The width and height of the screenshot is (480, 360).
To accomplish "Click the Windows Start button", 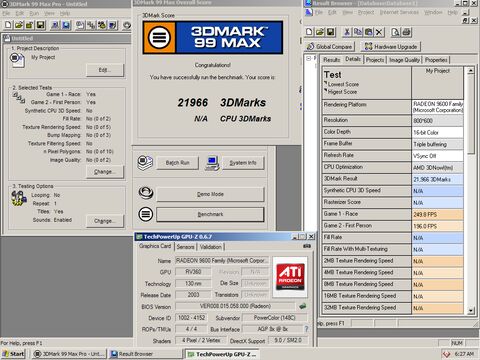I will (13, 354).
